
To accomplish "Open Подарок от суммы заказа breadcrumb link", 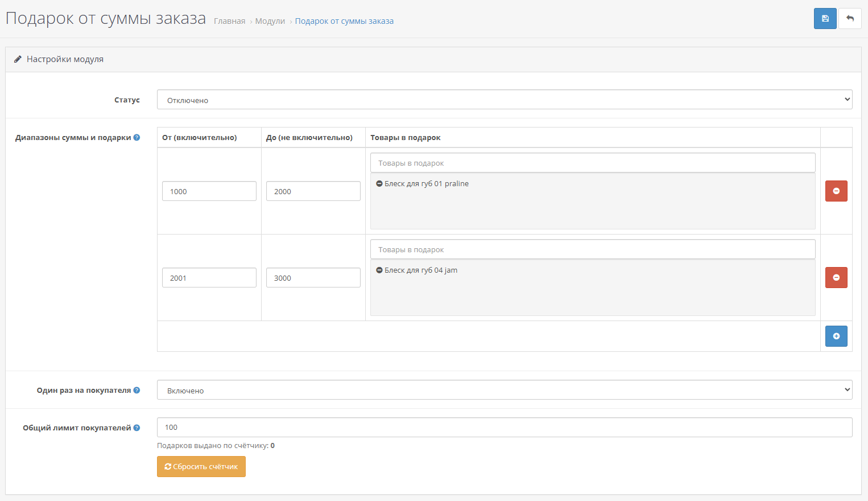I will click(344, 21).
